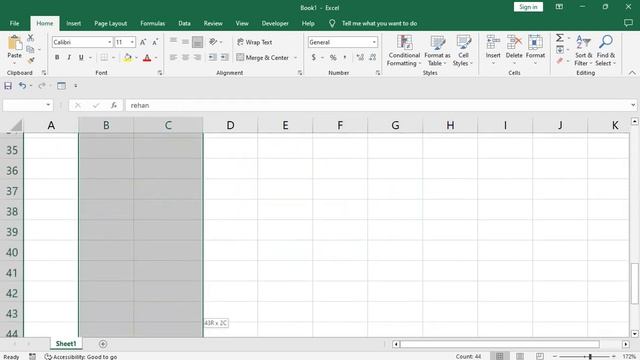This screenshot has width=640, height=360.
Task: Click the AutoSum sigma icon
Action: [560, 38]
